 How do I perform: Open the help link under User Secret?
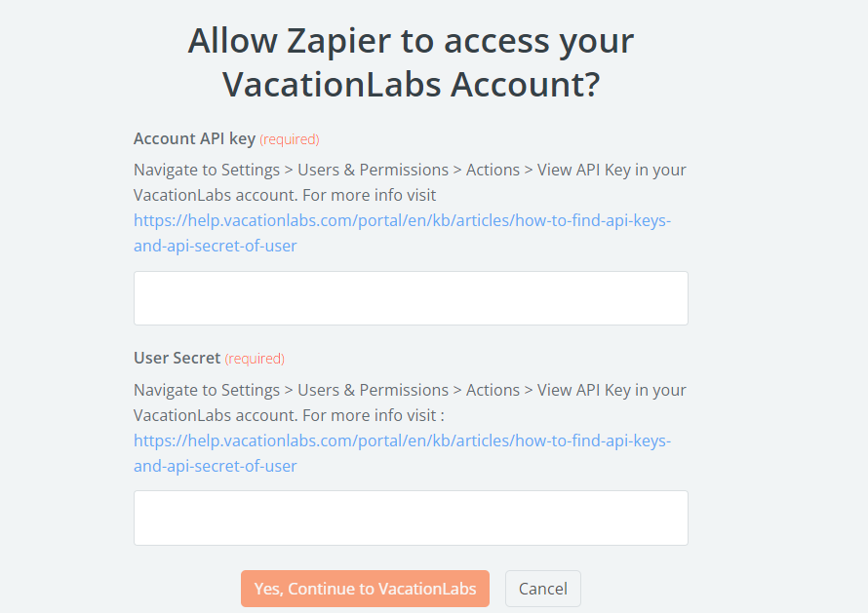tap(402, 441)
